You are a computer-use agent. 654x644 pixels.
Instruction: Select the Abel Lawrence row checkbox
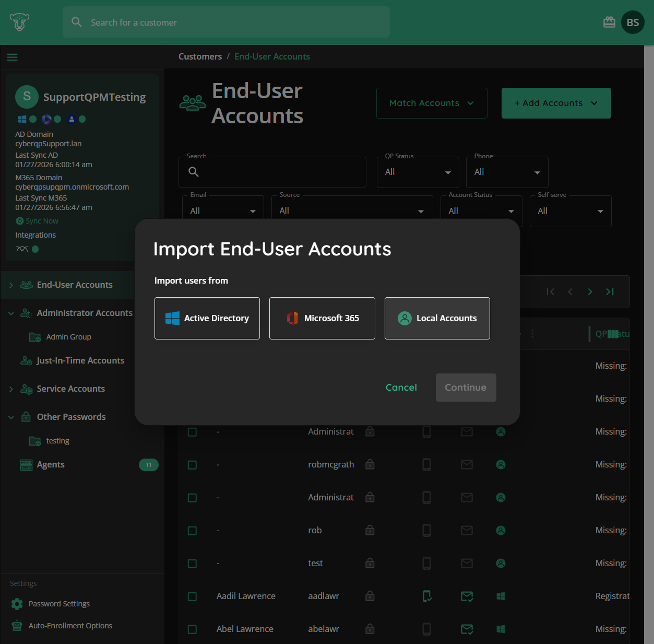tap(192, 629)
